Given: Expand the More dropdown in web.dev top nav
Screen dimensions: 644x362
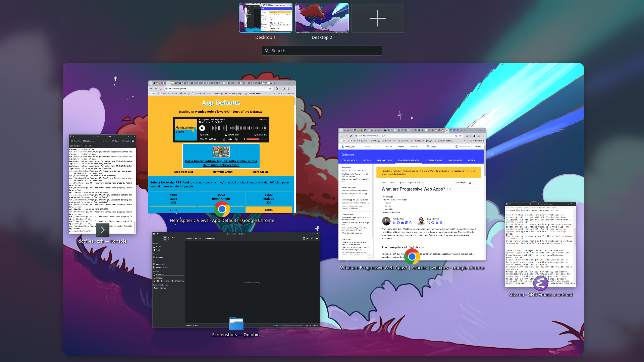Looking at the screenshot, I should pos(414,146).
